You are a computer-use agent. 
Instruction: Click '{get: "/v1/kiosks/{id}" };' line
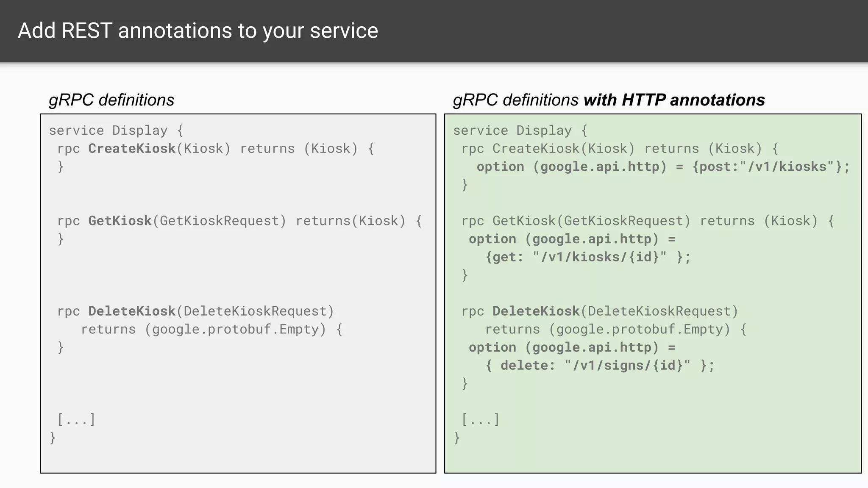(x=588, y=257)
